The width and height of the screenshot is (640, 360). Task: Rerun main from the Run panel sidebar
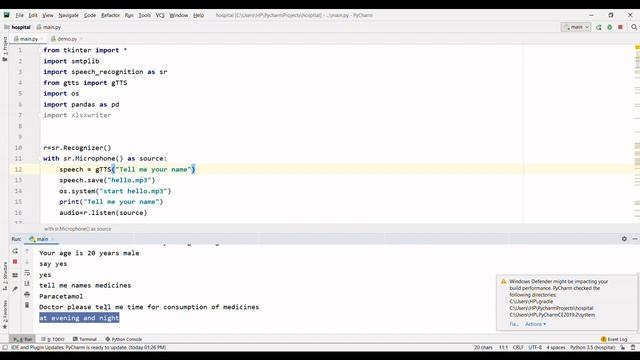tap(15, 251)
